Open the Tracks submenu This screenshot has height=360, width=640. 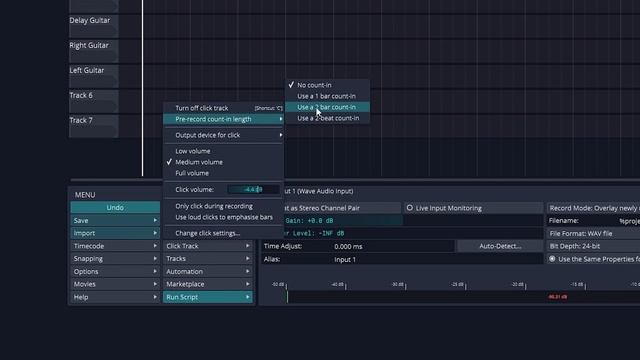pos(208,259)
